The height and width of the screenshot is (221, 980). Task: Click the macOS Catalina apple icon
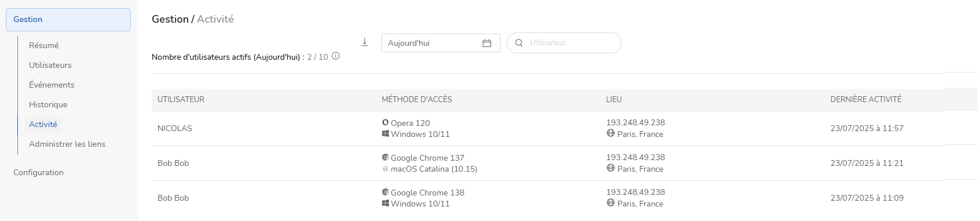click(386, 169)
